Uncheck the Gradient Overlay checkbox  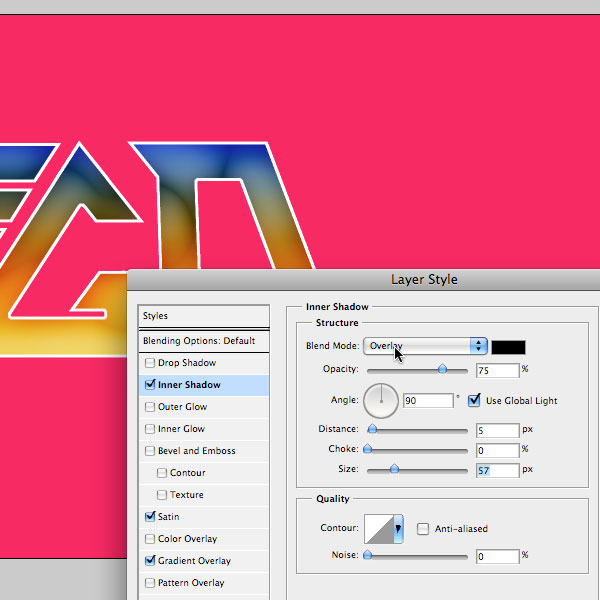(150, 561)
